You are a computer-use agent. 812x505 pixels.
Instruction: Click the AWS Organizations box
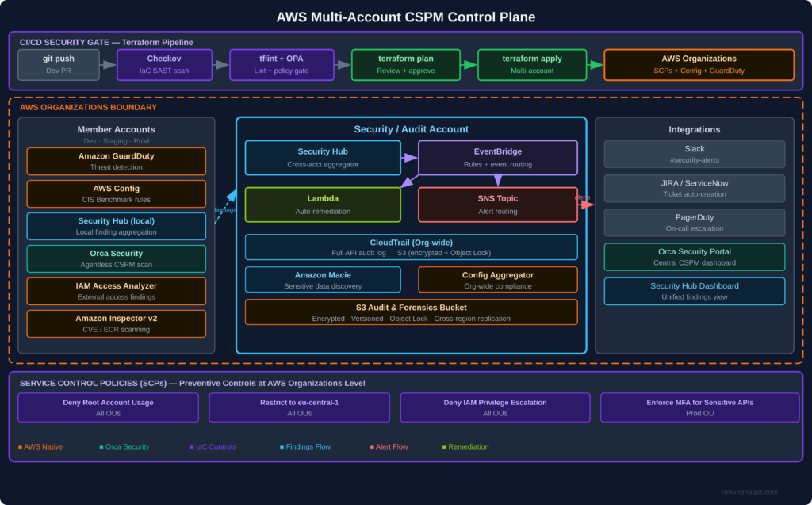(x=699, y=65)
